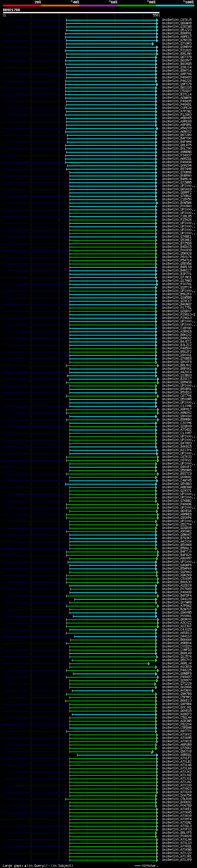Select the label UniRef100_C3XYH6
The width and height of the screenshot is (197, 868).
pos(177,423)
